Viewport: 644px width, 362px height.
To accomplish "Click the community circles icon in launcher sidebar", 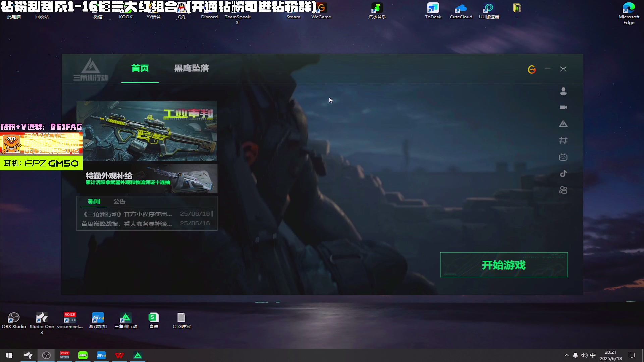I will (x=563, y=190).
